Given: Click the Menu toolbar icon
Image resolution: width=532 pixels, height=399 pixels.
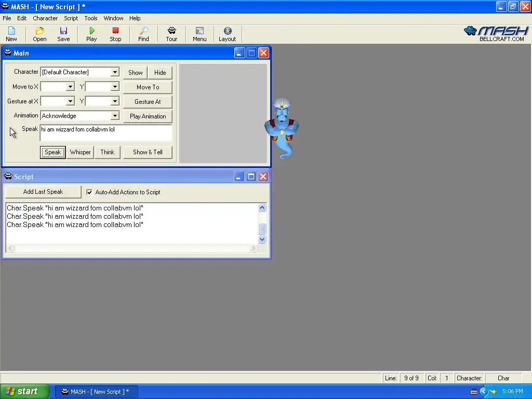Looking at the screenshot, I should coord(199,34).
